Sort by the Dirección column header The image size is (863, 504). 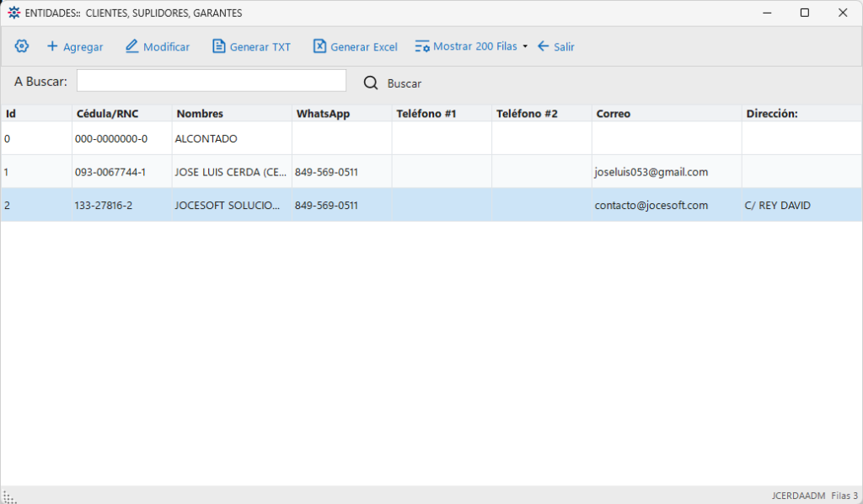[802, 113]
